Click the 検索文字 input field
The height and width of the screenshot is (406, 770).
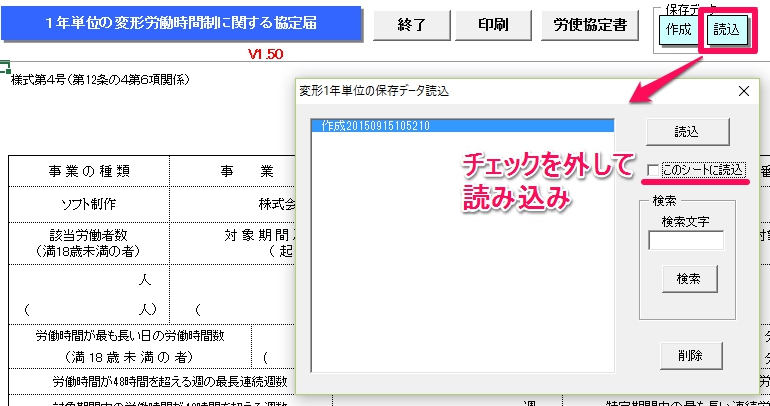[686, 241]
